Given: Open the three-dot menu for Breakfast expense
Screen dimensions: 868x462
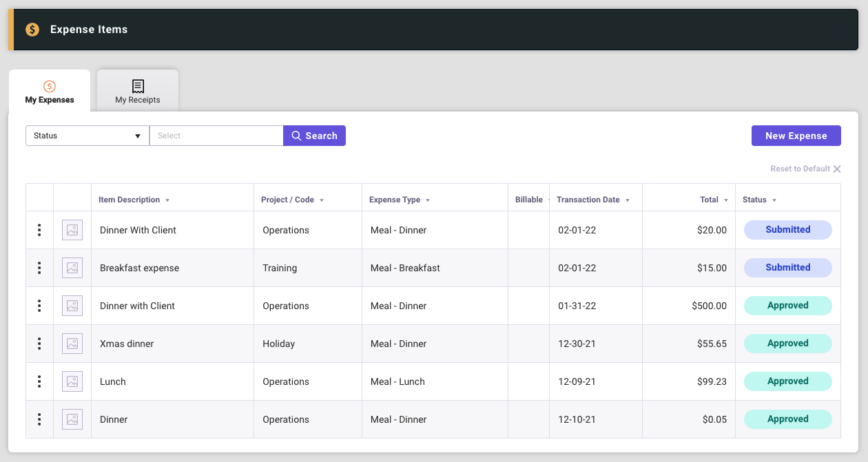Looking at the screenshot, I should [x=39, y=268].
